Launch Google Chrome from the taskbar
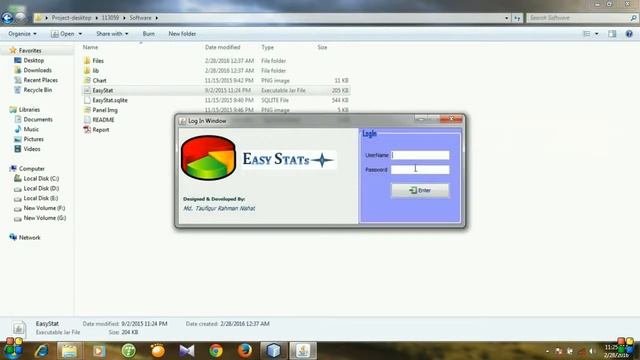 pyautogui.click(x=216, y=351)
